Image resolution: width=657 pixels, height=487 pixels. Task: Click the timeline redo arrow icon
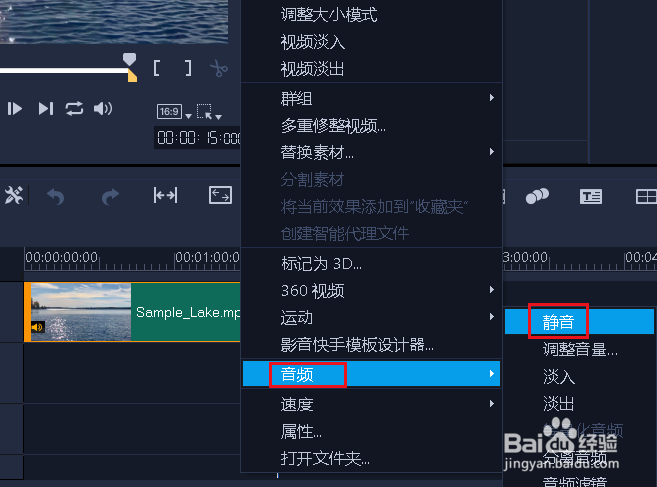click(110, 196)
